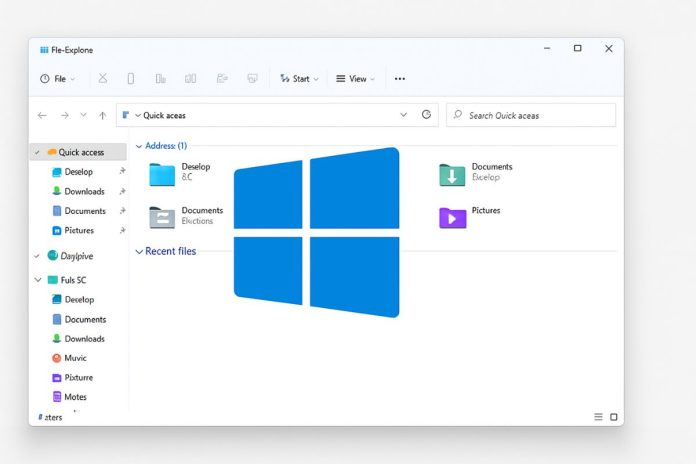Click the scissors cut icon in toolbar
696x464 pixels.
coord(103,79)
